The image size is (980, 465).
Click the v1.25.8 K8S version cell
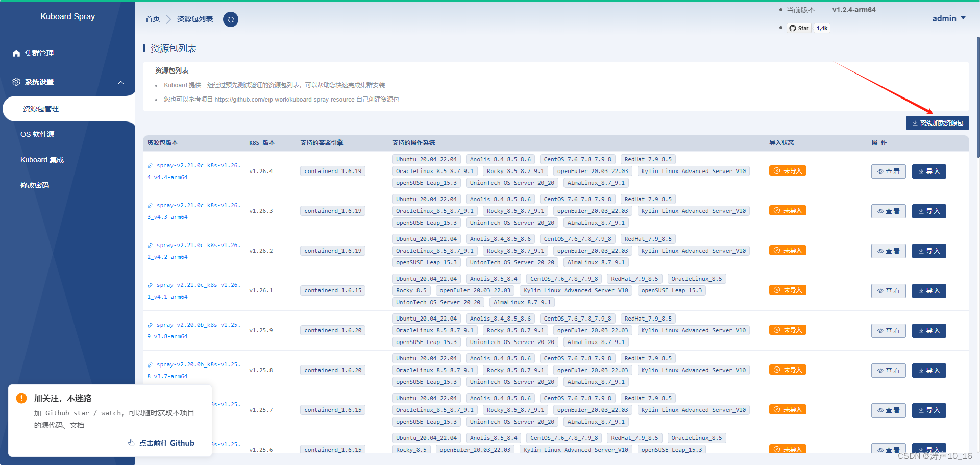261,371
